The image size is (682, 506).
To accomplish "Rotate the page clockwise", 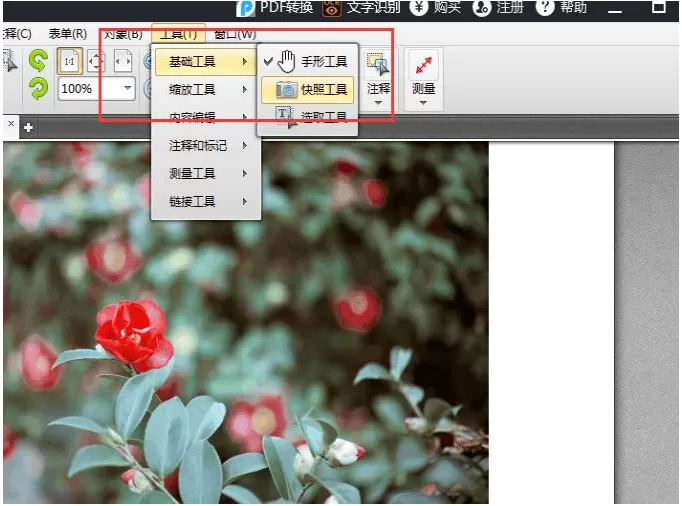I will tap(38, 88).
